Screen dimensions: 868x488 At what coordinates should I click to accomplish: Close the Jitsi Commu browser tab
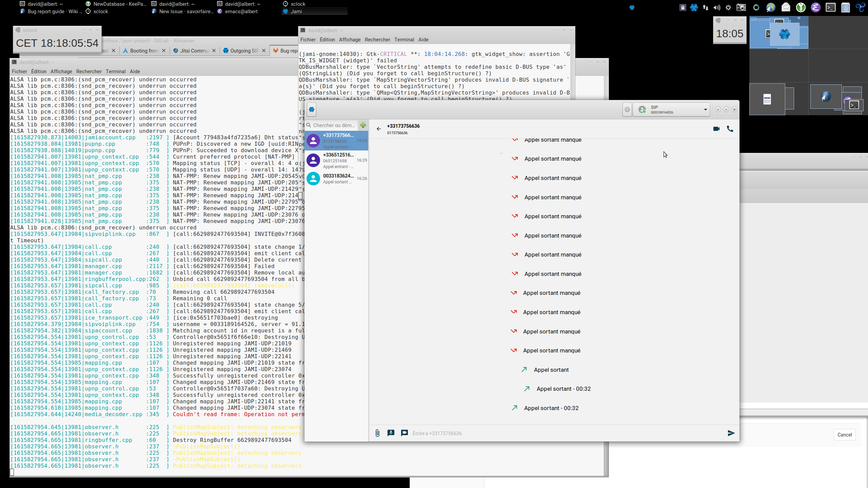coord(214,50)
